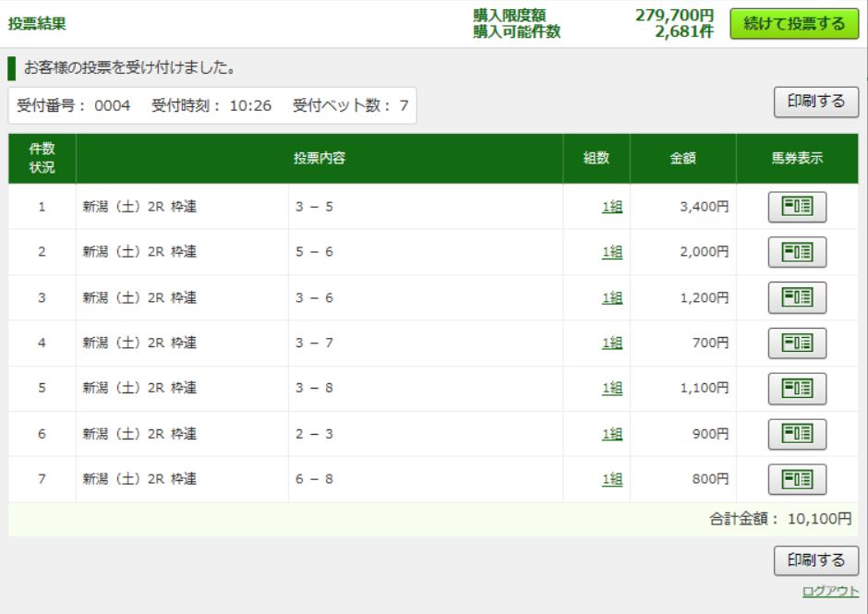This screenshot has width=868, height=614.
Task: Open 1組 link for the 1,100円 bet
Action: click(x=611, y=389)
